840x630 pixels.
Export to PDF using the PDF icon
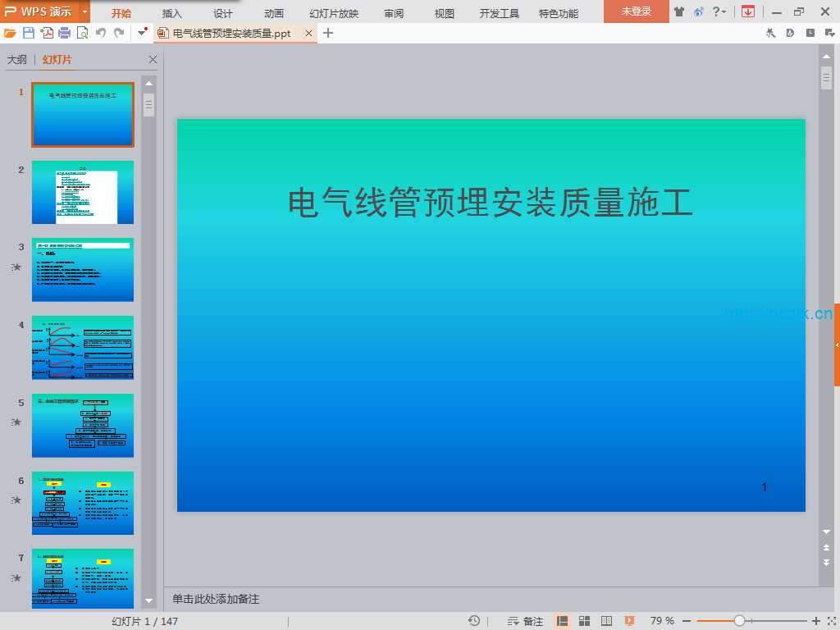47,33
